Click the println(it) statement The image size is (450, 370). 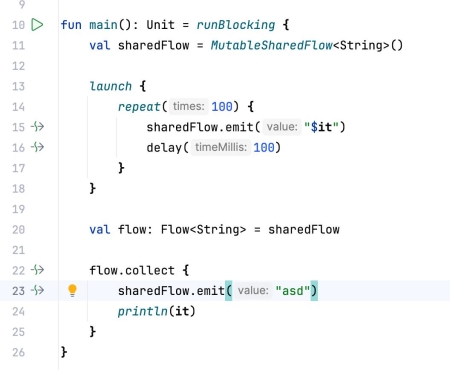pos(156,311)
